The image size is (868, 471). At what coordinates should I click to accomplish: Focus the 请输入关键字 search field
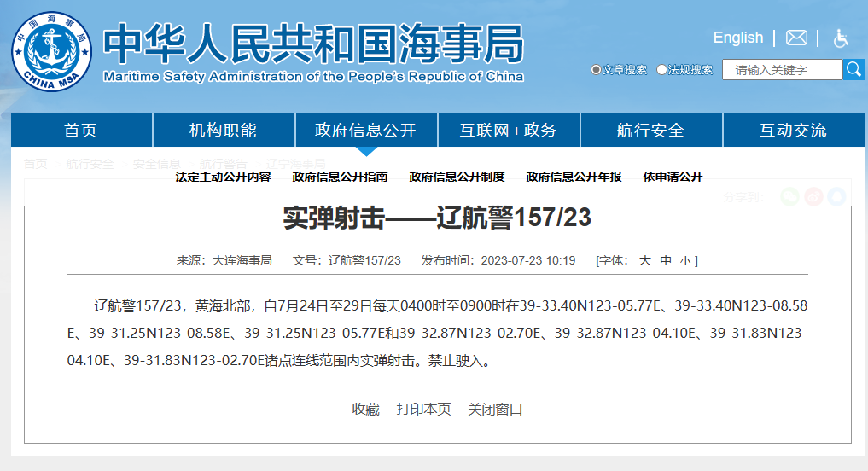(x=782, y=70)
